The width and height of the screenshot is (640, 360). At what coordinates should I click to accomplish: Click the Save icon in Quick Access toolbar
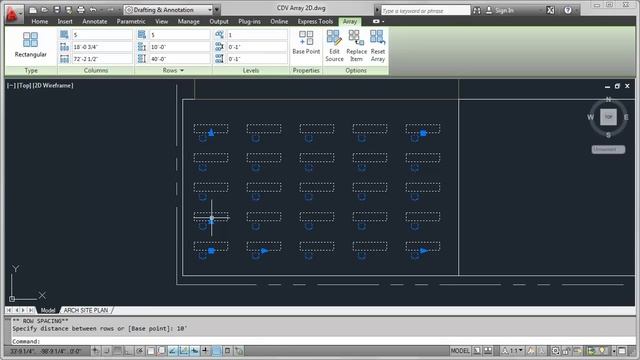click(57, 10)
